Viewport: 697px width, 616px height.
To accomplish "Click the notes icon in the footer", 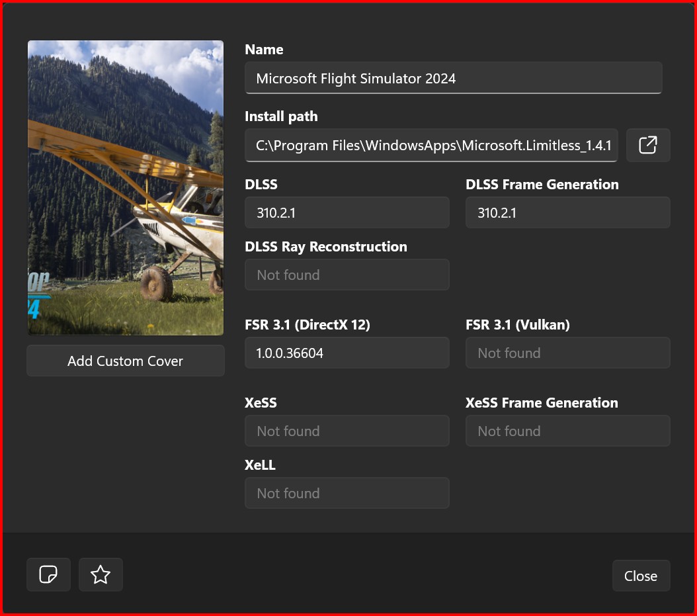I will coord(48,574).
